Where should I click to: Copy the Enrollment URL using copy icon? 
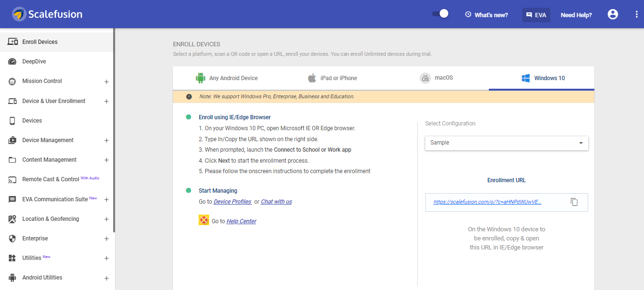(x=574, y=202)
